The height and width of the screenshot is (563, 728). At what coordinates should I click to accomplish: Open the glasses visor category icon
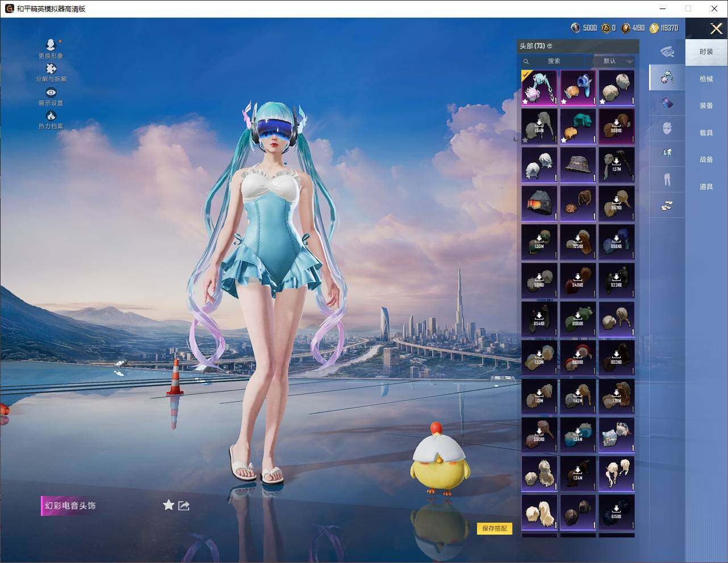(667, 103)
